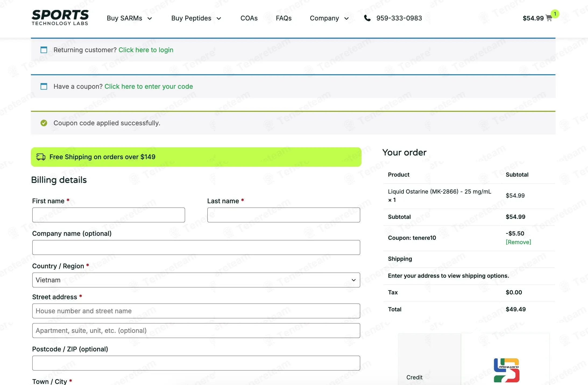Click the phone handset icon
The image size is (588, 385).
click(x=367, y=18)
